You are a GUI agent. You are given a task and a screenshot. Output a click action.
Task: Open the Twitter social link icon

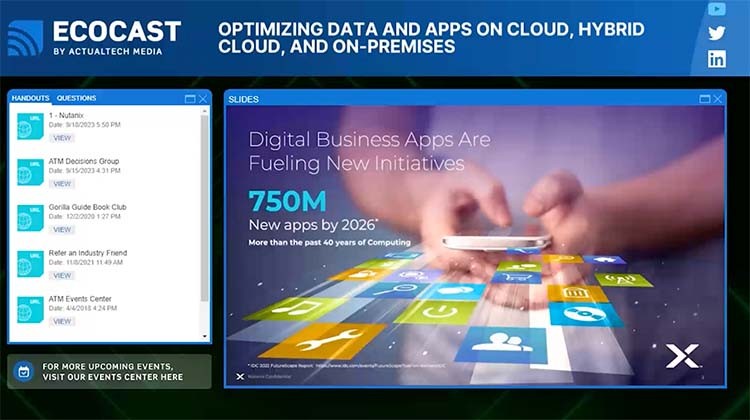click(716, 34)
